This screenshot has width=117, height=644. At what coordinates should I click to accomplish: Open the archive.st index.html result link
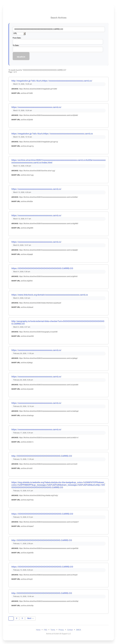(x=58, y=161)
